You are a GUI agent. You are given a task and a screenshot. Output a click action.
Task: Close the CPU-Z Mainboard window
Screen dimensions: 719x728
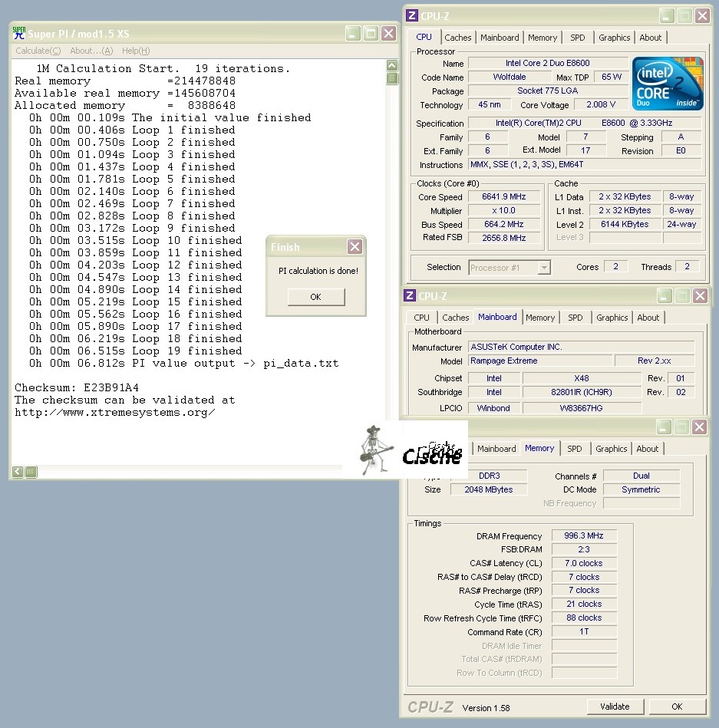(700, 296)
